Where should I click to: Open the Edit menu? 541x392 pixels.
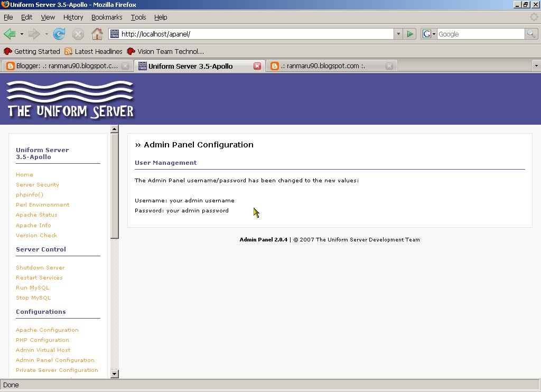(26, 17)
